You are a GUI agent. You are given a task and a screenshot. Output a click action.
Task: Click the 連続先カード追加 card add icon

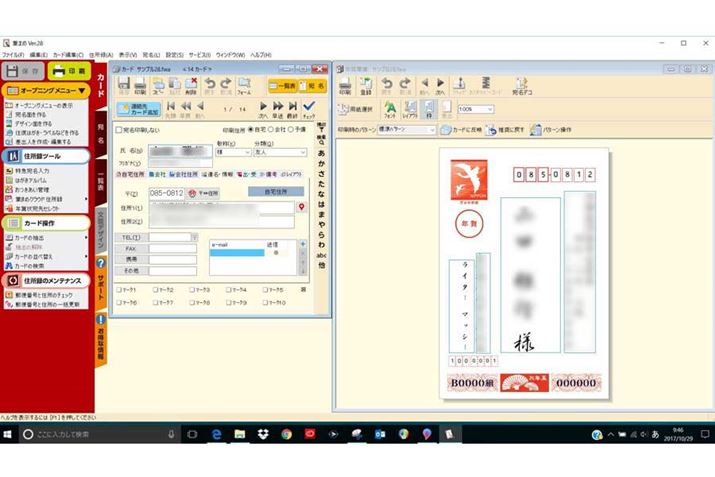(138, 107)
